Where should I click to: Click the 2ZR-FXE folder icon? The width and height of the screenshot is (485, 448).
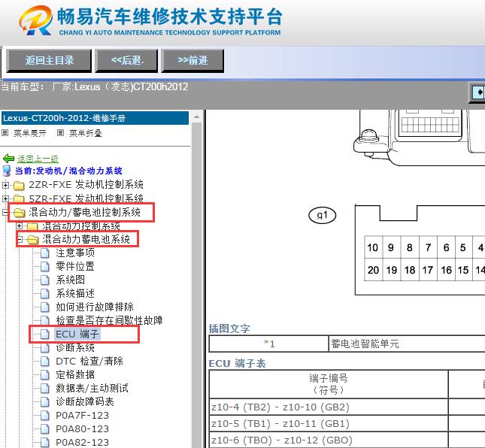point(19,185)
